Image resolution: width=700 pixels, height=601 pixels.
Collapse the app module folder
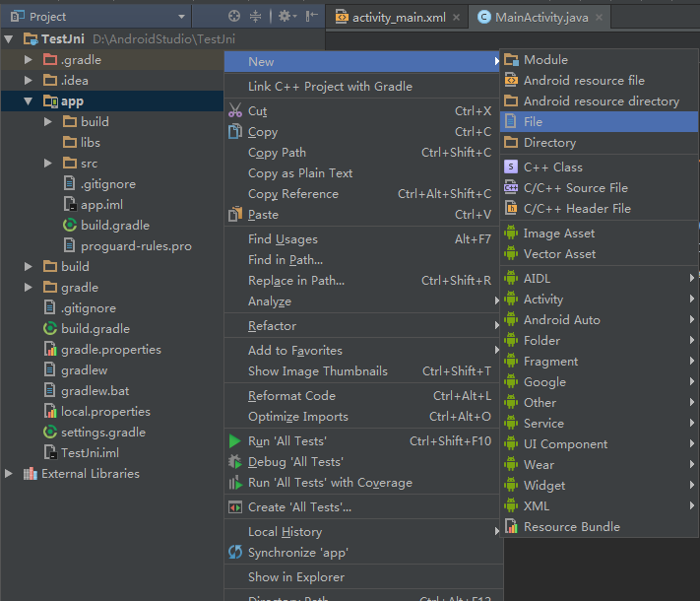click(29, 101)
